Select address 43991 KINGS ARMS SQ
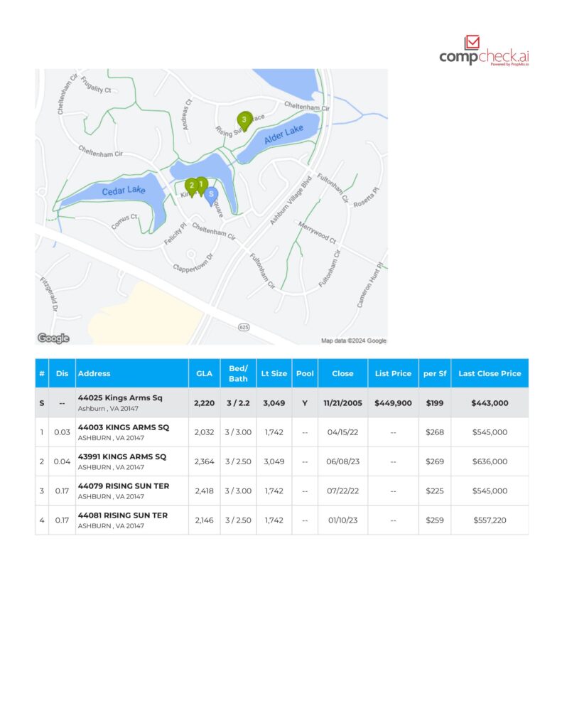 [x=122, y=456]
